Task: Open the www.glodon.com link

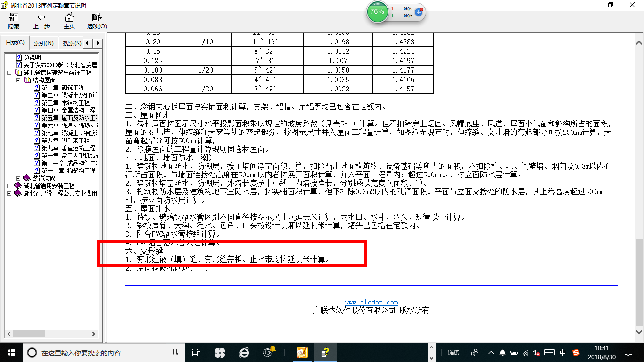Action: (372, 303)
